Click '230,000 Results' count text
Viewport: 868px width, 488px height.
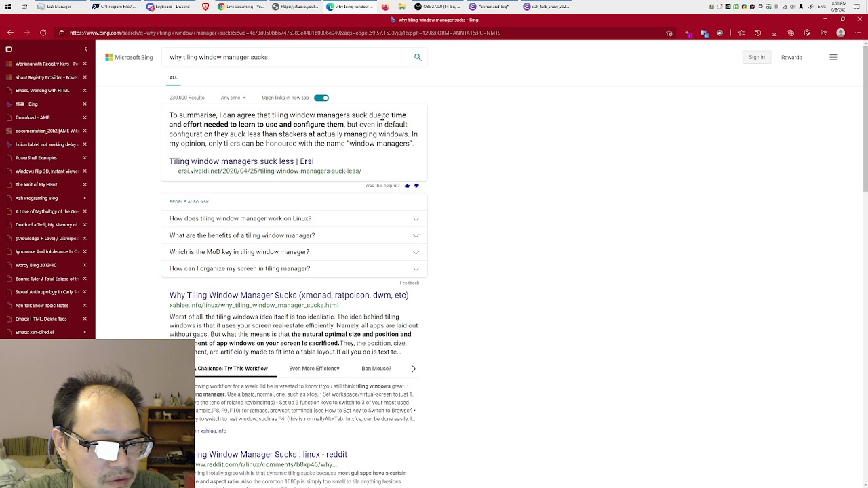pos(186,98)
